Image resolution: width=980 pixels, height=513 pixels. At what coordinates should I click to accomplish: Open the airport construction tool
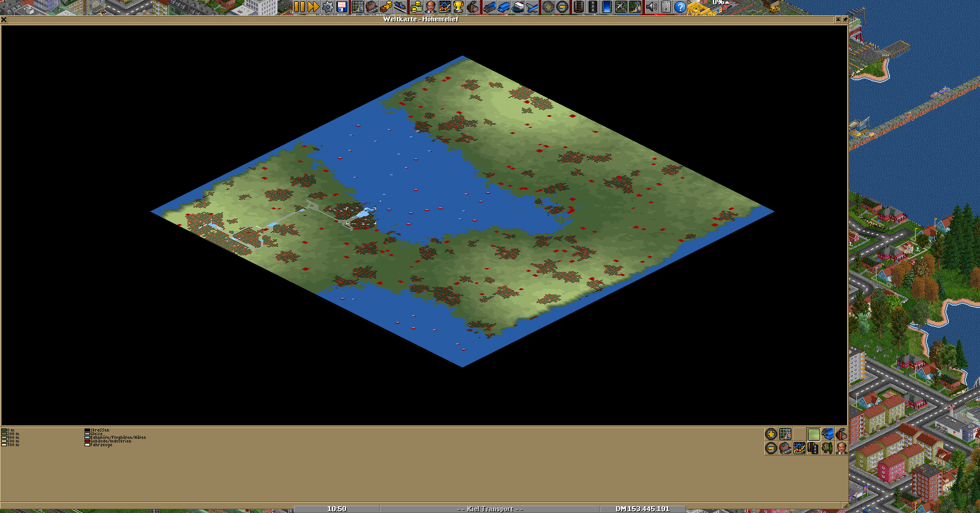pos(621,7)
